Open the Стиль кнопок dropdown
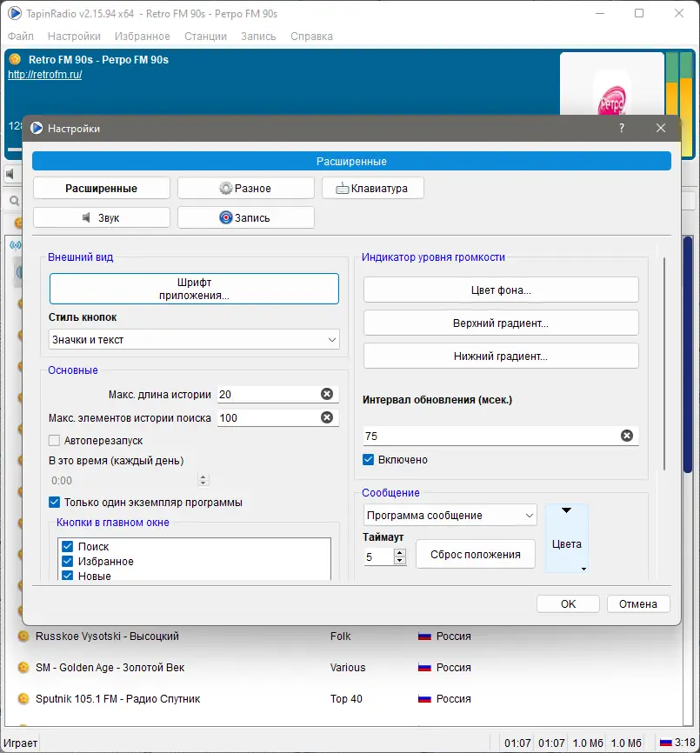The width and height of the screenshot is (700, 753). [x=194, y=339]
